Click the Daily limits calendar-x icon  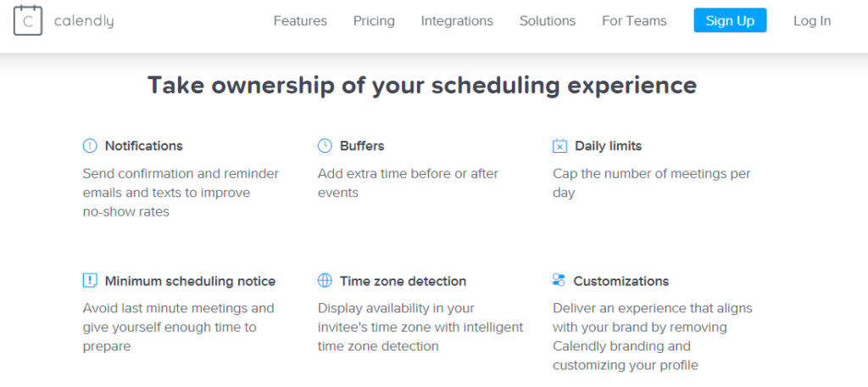[560, 146]
